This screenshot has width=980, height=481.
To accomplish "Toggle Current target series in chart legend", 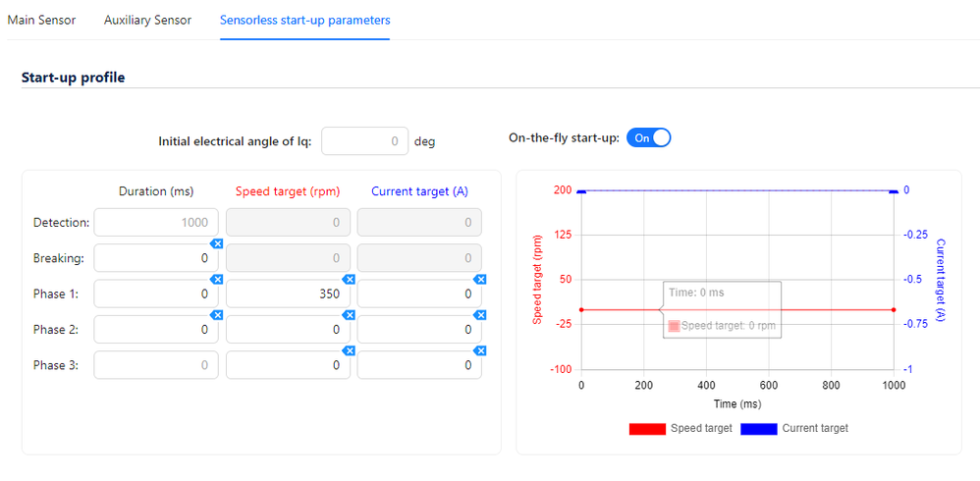I will click(793, 429).
